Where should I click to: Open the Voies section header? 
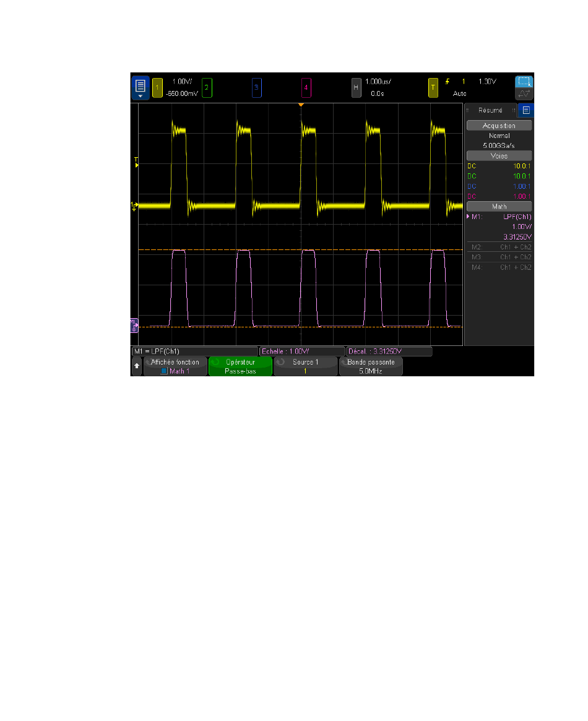(499, 156)
